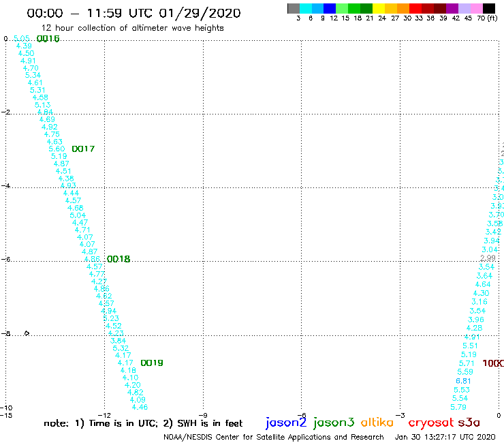Image resolution: width=504 pixels, height=443 pixels.
Task: Click the light green legend swatch
Action: [x=342, y=8]
